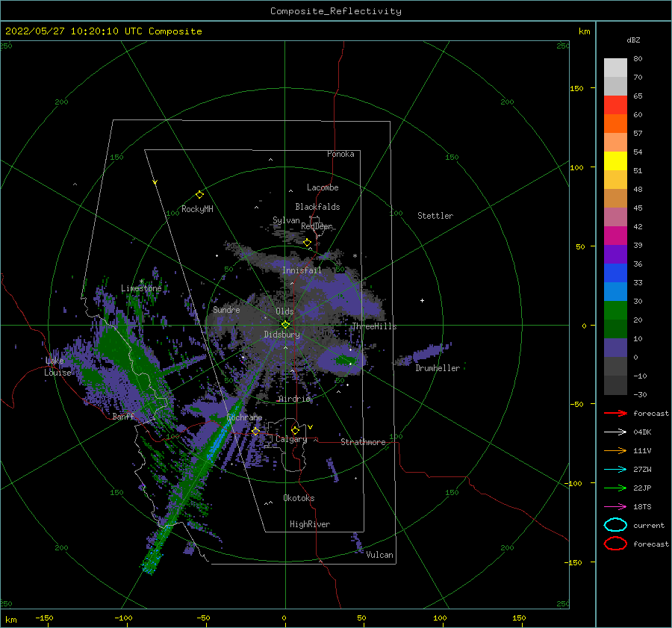Pick the slate 0-10 dBZ swatch
672x628 pixels.
(x=615, y=348)
